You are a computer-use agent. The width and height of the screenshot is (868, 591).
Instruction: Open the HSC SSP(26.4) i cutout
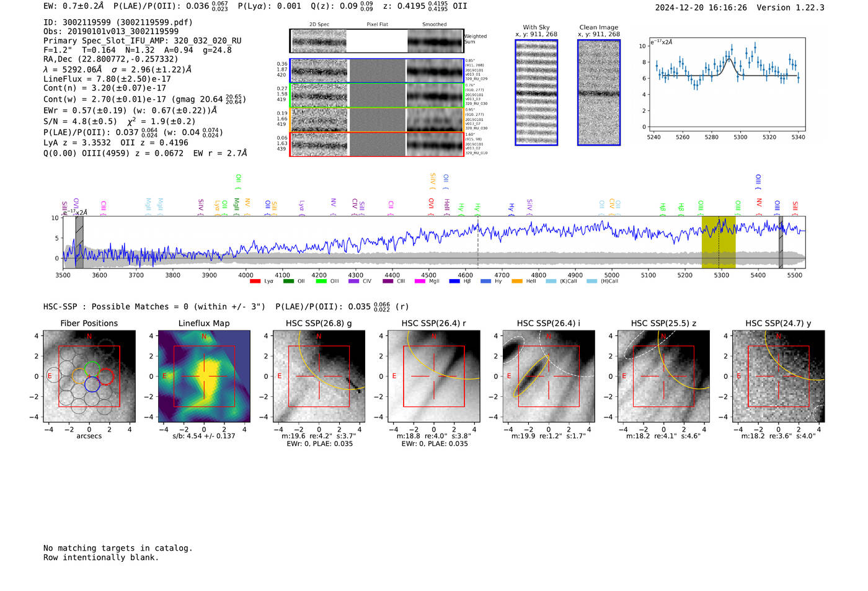tap(549, 376)
